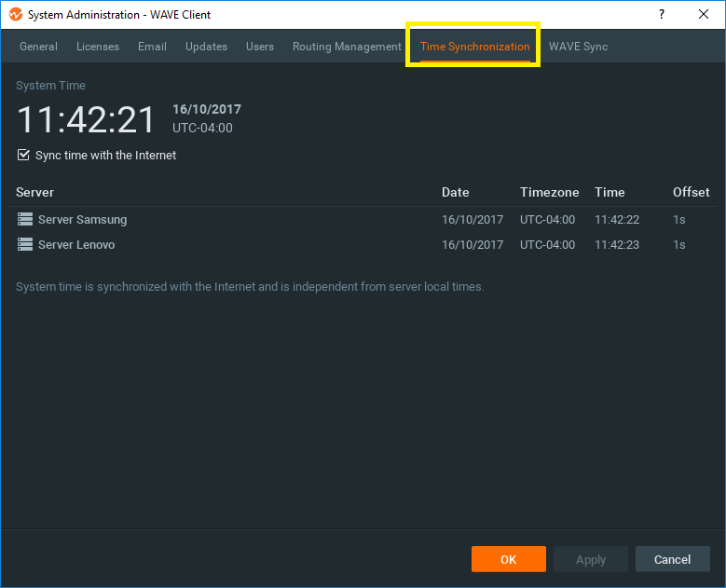This screenshot has width=726, height=588.
Task: Click the Server Lenovo server icon
Action: click(25, 244)
